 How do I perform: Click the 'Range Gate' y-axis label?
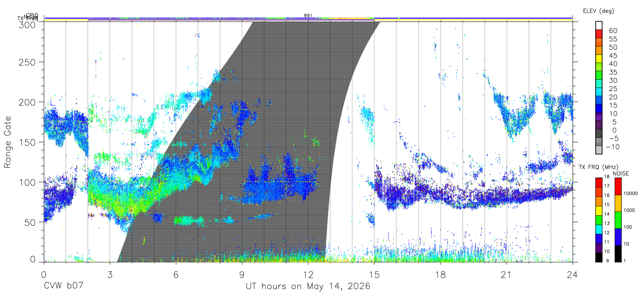[x=8, y=142]
